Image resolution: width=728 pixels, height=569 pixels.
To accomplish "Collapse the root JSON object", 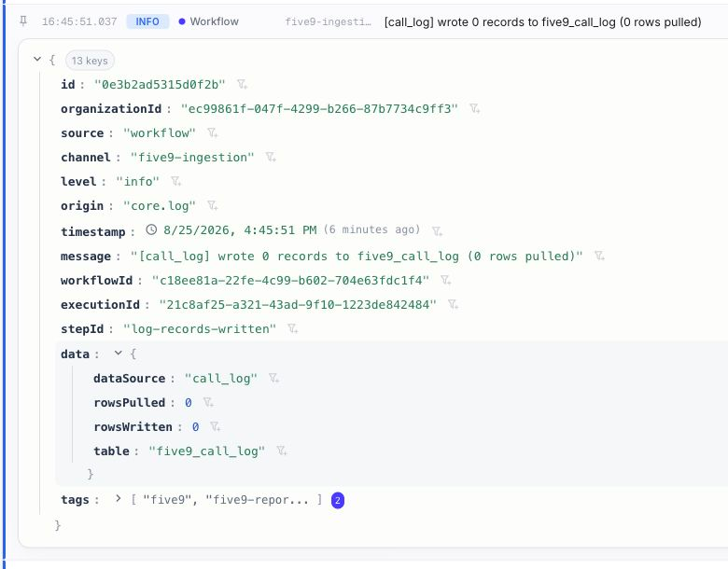I will pyautogui.click(x=37, y=60).
